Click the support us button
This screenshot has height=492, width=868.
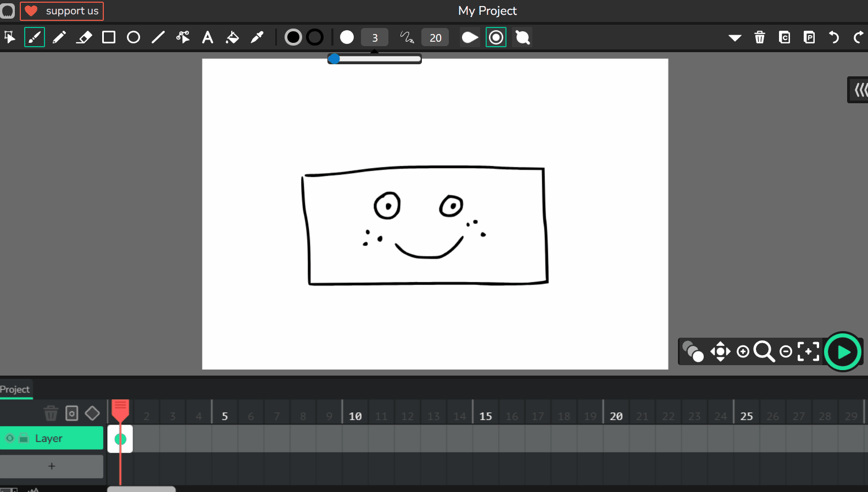pyautogui.click(x=62, y=11)
